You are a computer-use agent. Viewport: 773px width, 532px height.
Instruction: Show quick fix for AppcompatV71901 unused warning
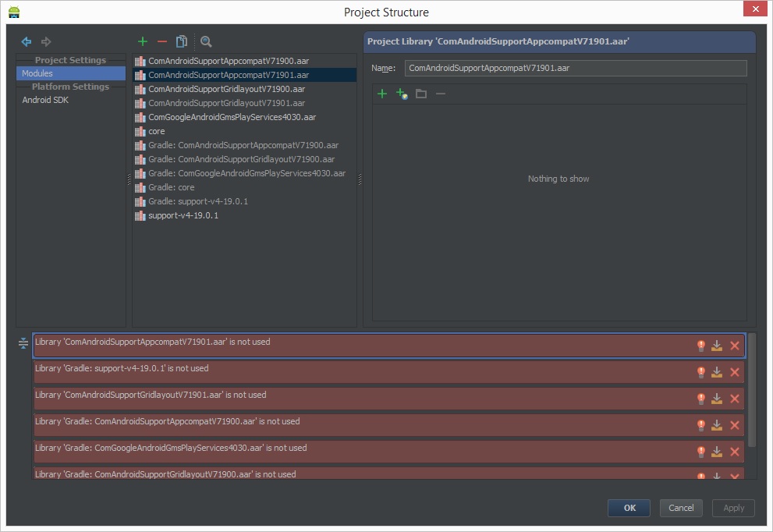coord(701,346)
